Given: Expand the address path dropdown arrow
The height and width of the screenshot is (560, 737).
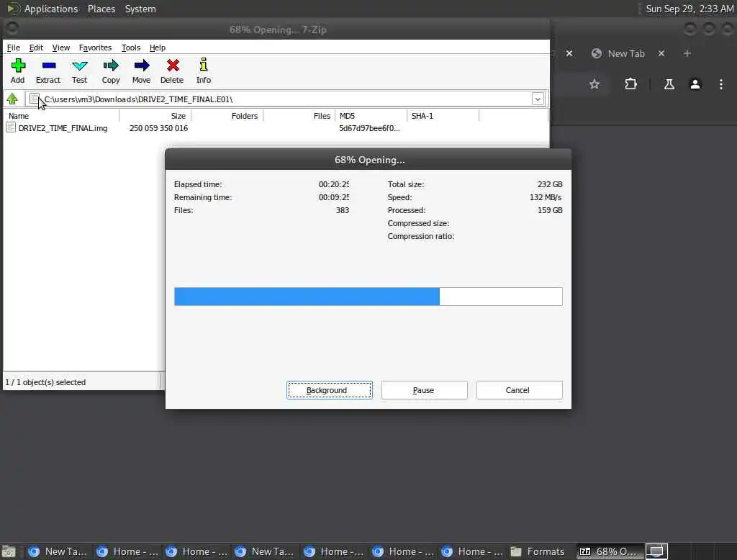Looking at the screenshot, I should click(538, 99).
